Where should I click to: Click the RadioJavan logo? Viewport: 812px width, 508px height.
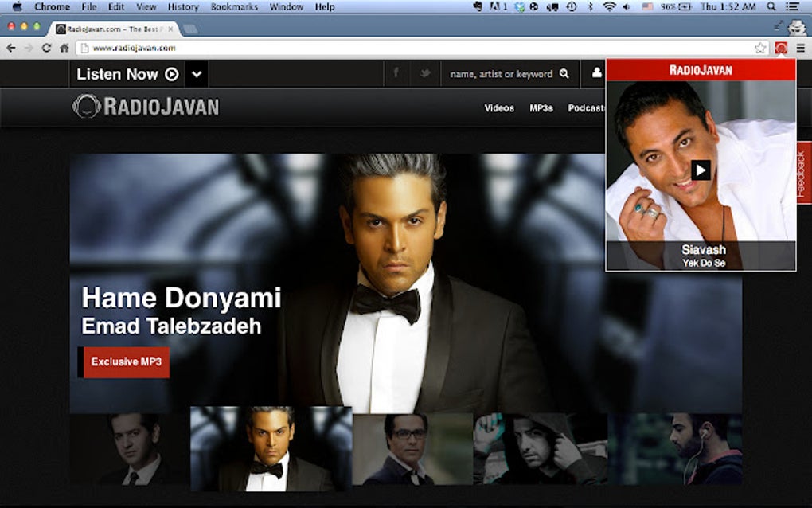tap(145, 107)
